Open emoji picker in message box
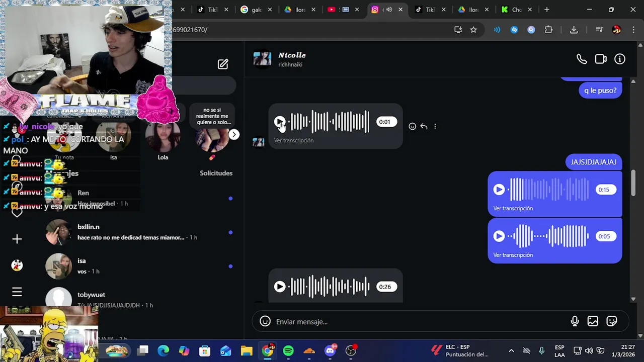The image size is (644, 362). click(265, 321)
